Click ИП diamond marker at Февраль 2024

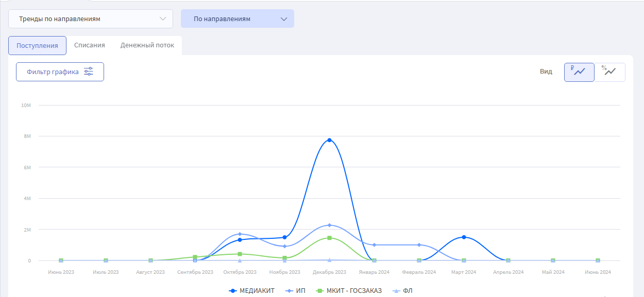419,245
